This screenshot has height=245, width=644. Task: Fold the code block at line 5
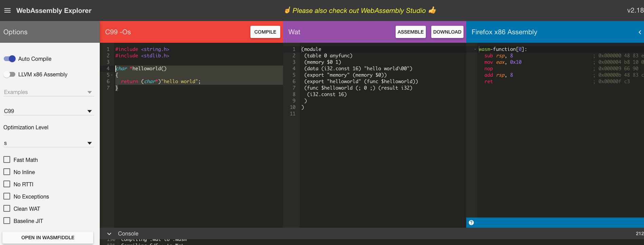tap(112, 75)
